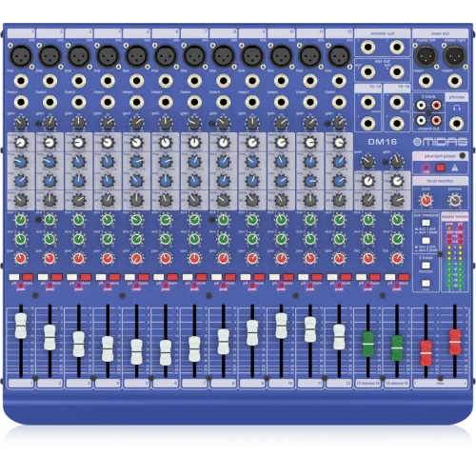Toggle 2 track to mix switch
The image size is (476, 476).
click(426, 283)
